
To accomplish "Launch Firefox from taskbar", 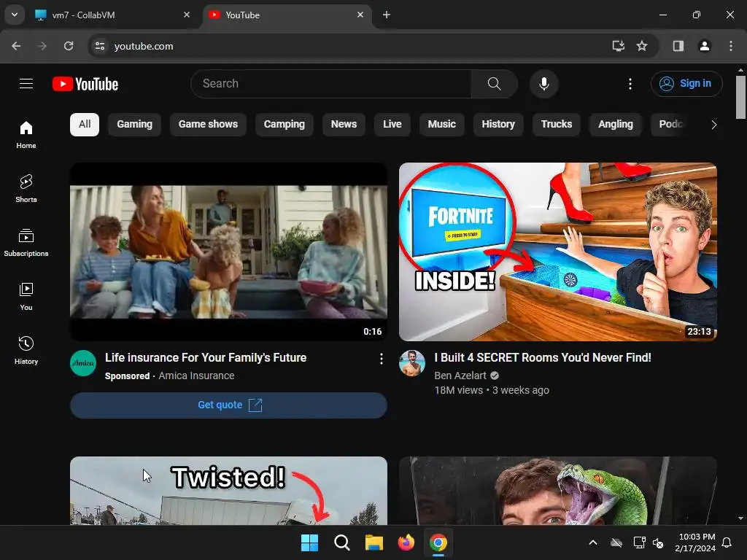I will click(x=406, y=542).
